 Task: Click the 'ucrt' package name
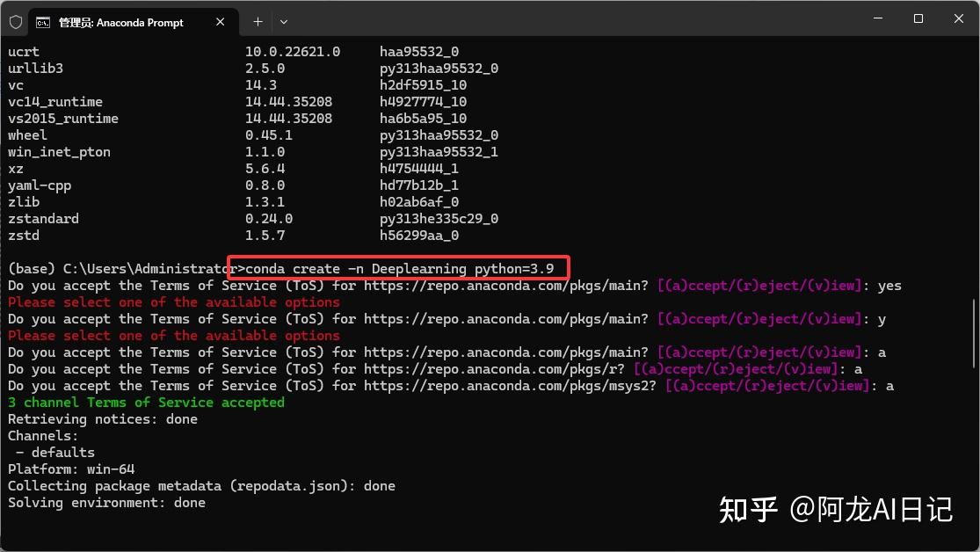[24, 52]
